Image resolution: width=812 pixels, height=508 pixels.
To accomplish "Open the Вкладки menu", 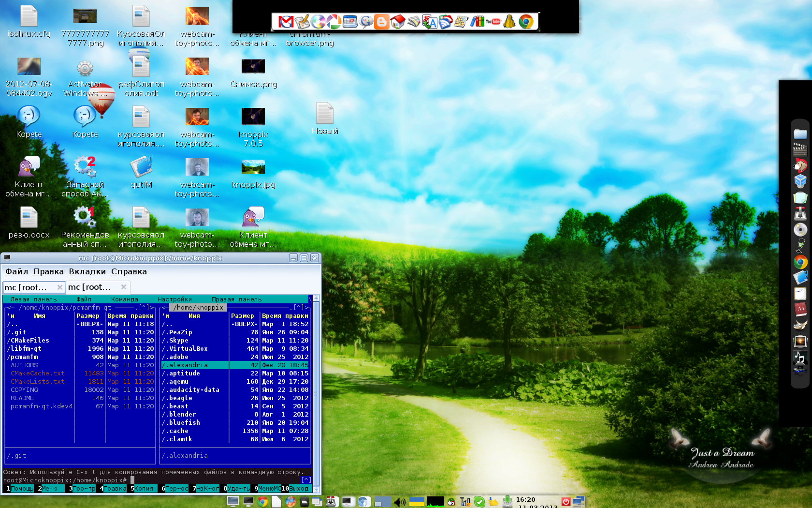I will pyautogui.click(x=87, y=272).
